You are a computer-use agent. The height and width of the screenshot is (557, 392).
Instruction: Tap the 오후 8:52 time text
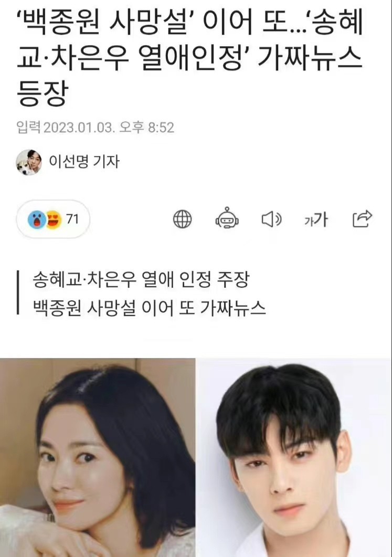tap(146, 128)
